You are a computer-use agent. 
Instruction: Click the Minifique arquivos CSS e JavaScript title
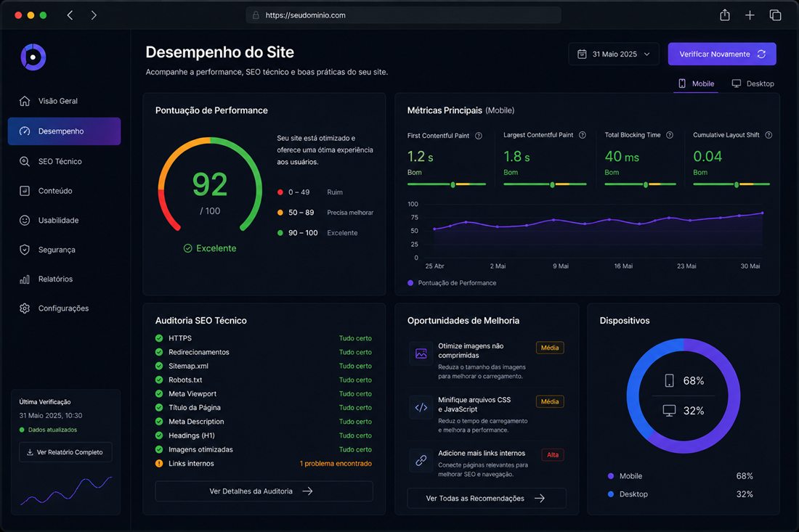474,405
